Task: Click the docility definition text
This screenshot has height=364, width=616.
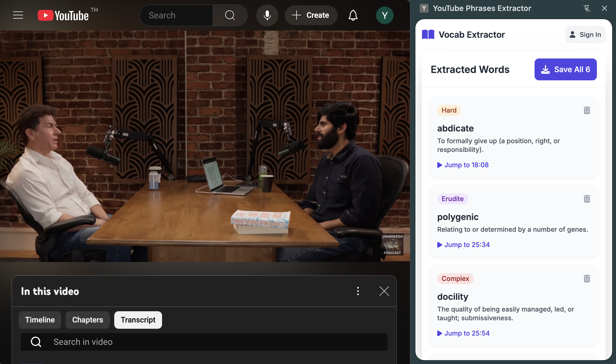Action: pos(506,314)
